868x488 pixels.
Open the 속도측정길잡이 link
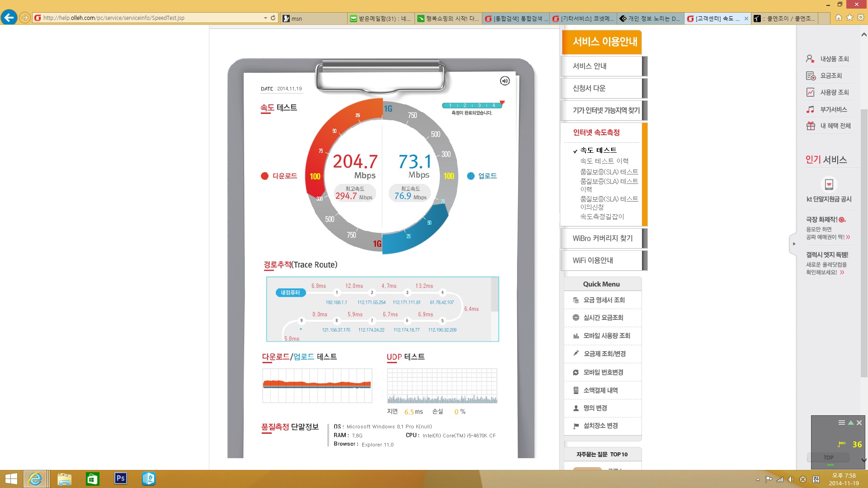tap(602, 217)
